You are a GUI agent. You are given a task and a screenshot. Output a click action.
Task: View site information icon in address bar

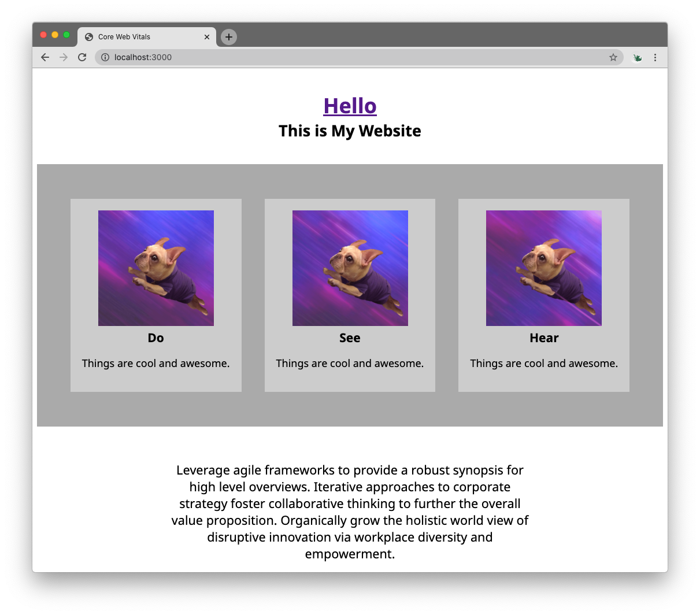coord(105,57)
